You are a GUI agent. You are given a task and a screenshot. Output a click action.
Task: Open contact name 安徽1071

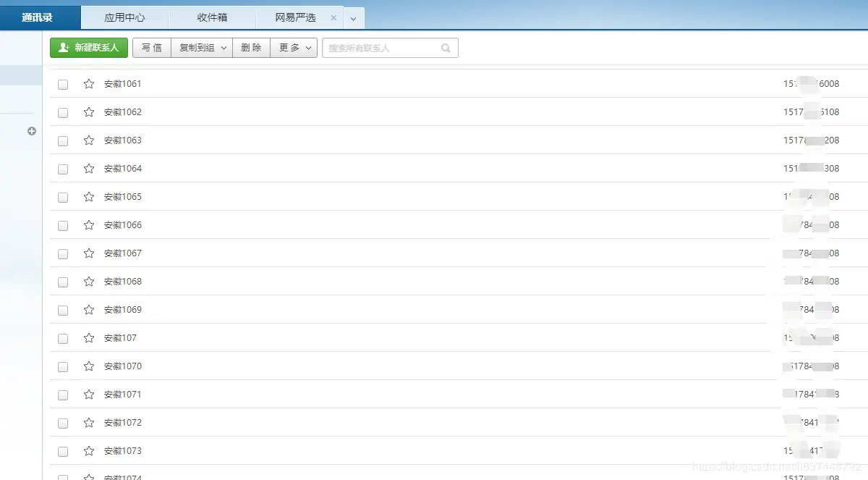click(x=123, y=395)
